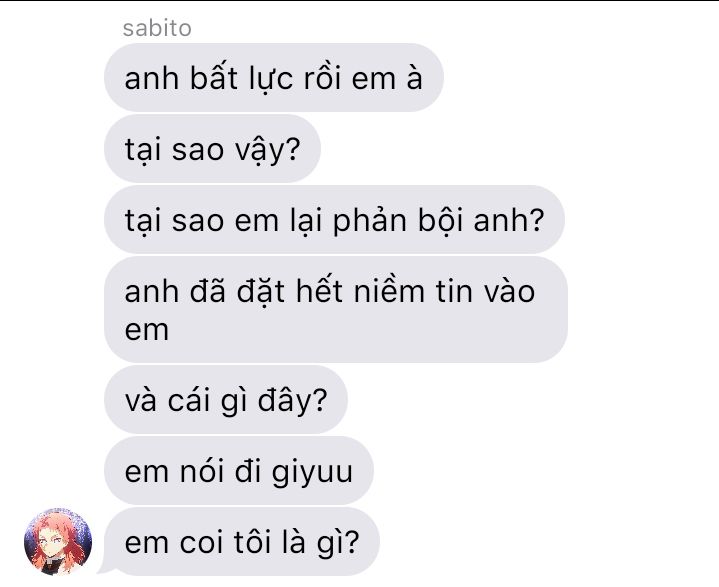Open sabito's profile picture avatar

point(58,542)
